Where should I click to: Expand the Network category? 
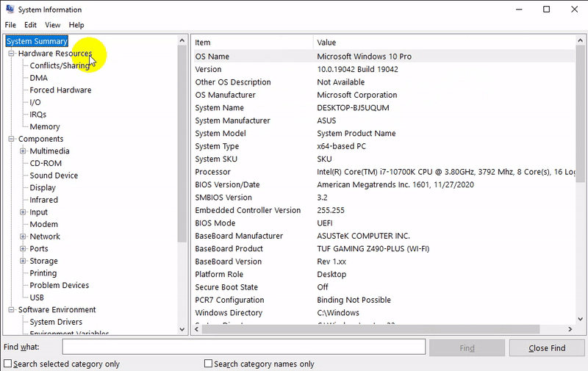tap(23, 237)
